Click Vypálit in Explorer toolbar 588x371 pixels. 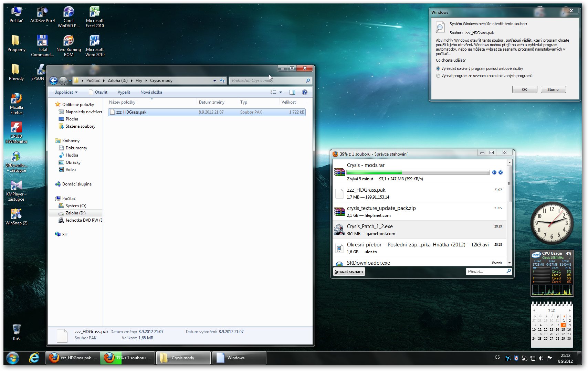[124, 92]
